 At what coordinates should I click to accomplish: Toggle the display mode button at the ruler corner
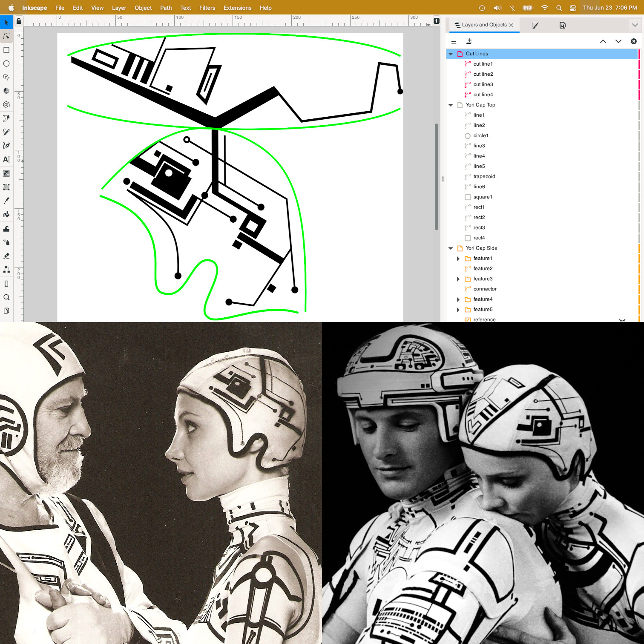coord(437,21)
